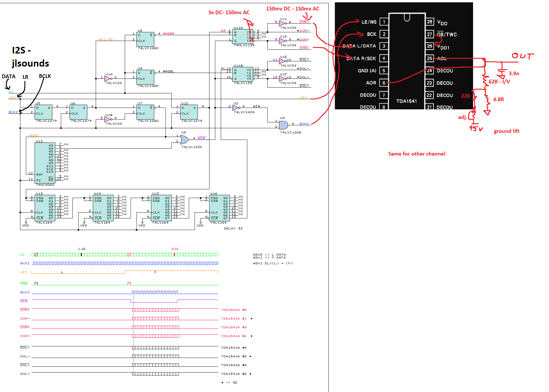Click TDA1541 pin 27 box
This screenshot has height=392, width=549.
pyautogui.click(x=430, y=34)
